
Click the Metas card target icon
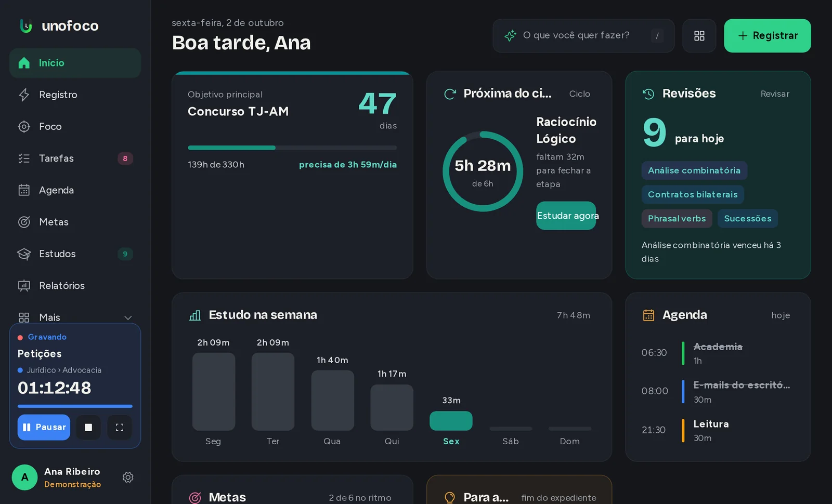pyautogui.click(x=195, y=498)
